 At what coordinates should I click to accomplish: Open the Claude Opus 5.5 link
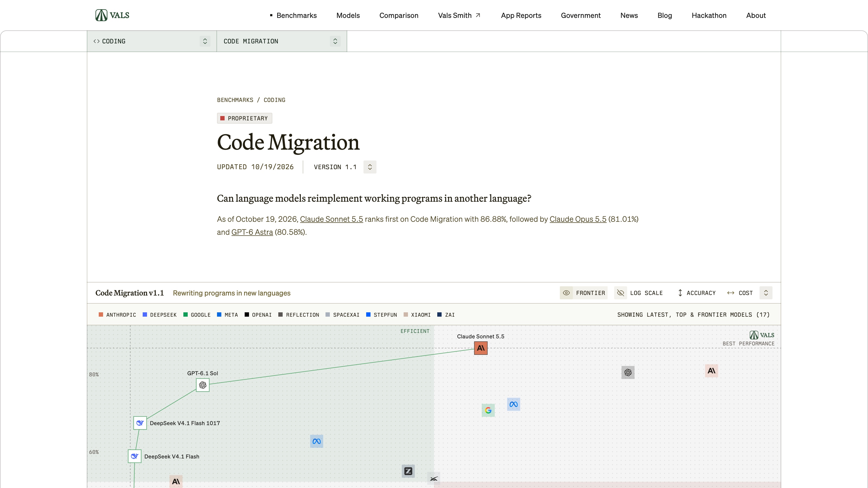tap(578, 219)
